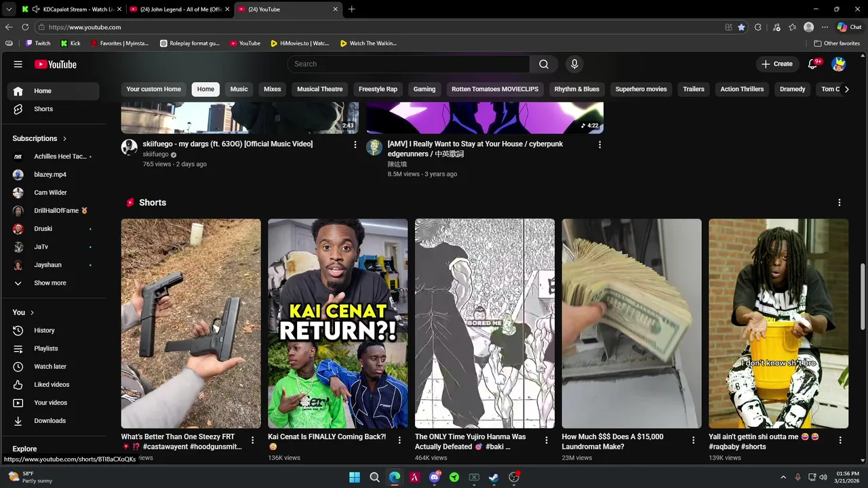868x488 pixels.
Task: Open the Yujiro Hanma manga short thumbnail
Action: [485, 323]
